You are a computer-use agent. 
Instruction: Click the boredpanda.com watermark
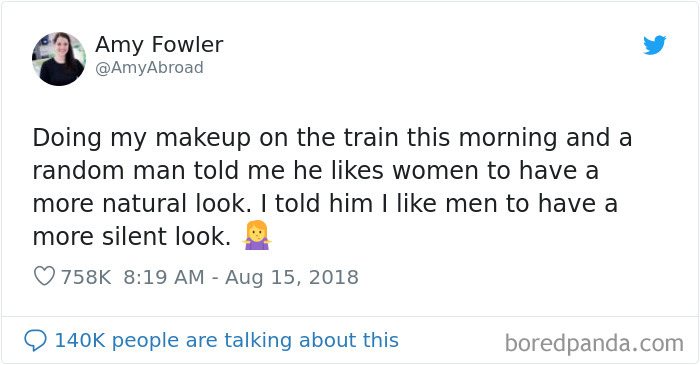tap(594, 344)
